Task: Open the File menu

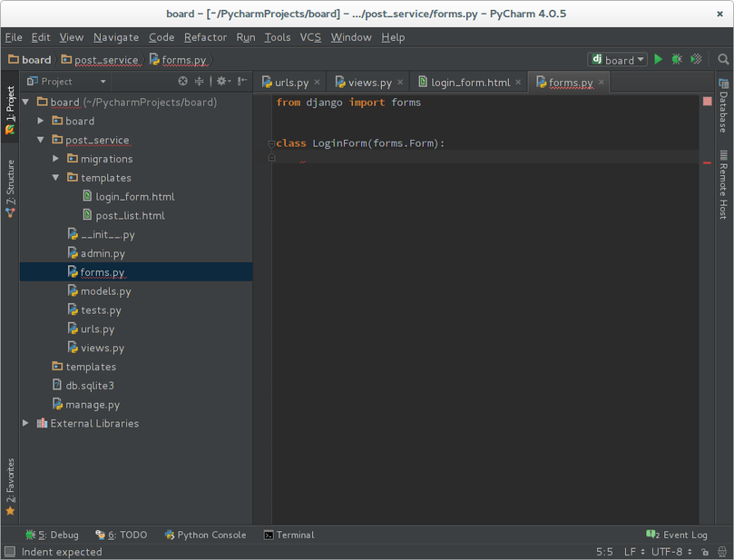Action: click(14, 37)
